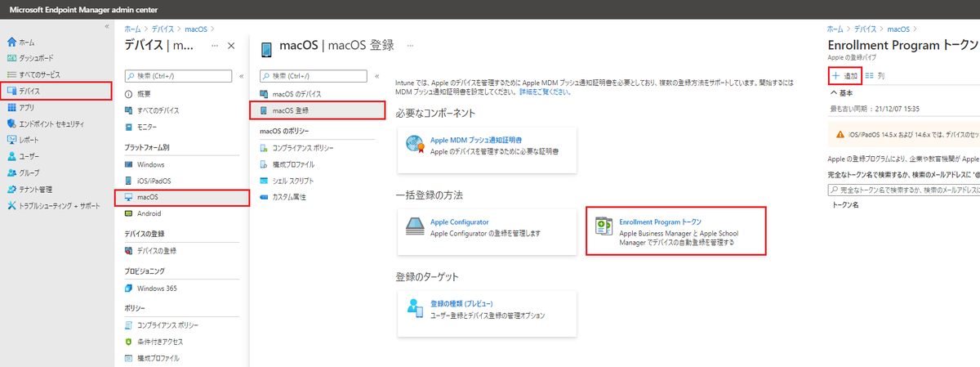Click the Apple Configurator card icon
980x367 pixels.
click(416, 227)
